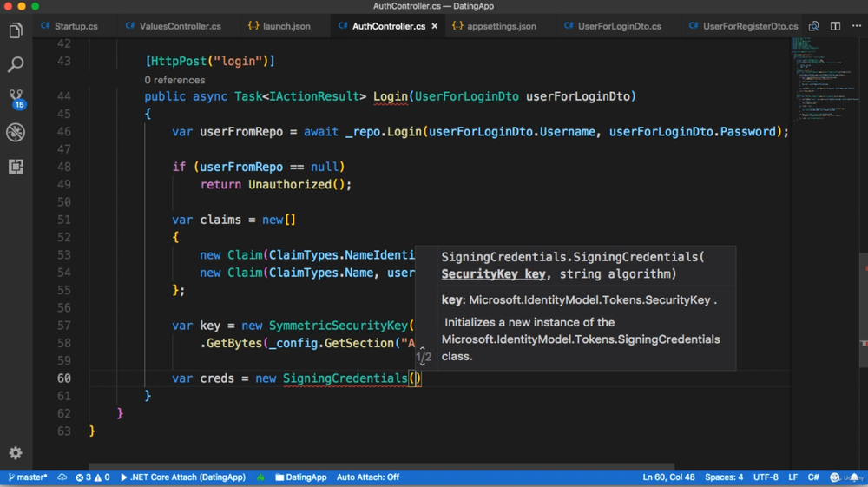Click line number 60 in the gutter
The height and width of the screenshot is (487, 868).
(x=63, y=378)
